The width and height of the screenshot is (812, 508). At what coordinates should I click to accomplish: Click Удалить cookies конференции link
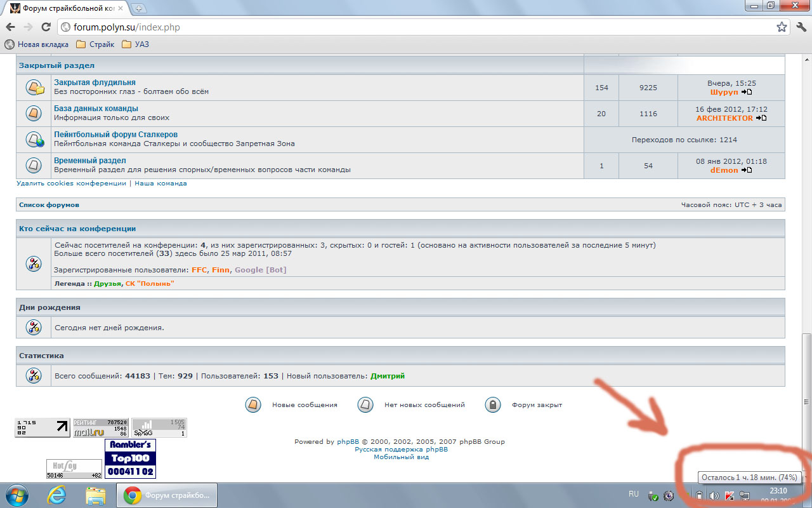click(x=71, y=184)
